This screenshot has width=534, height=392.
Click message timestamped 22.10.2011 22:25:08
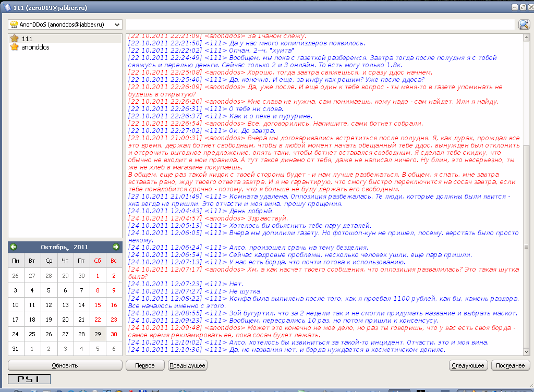coord(280,72)
